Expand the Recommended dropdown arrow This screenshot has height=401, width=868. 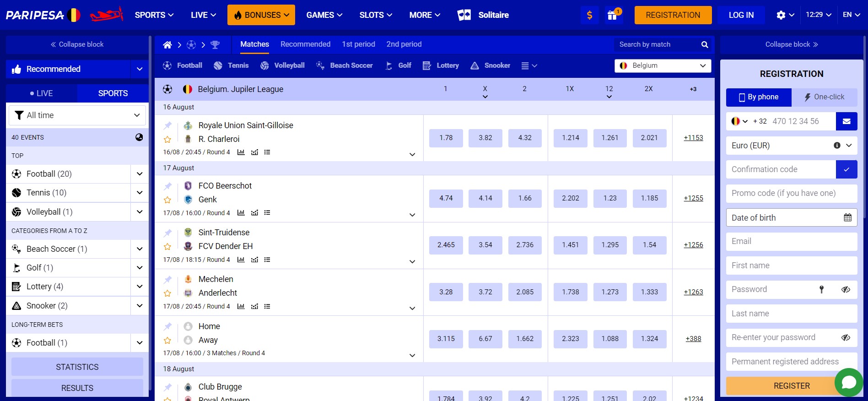tap(140, 69)
